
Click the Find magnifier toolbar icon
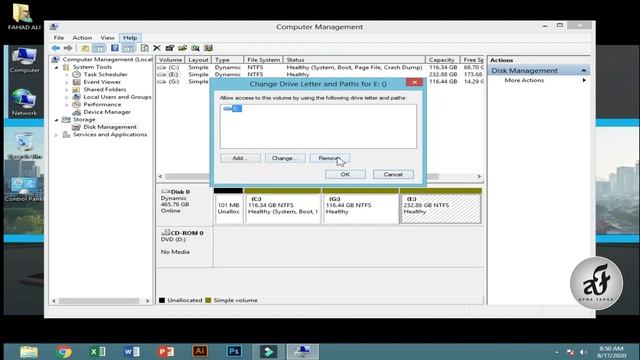pyautogui.click(x=196, y=48)
